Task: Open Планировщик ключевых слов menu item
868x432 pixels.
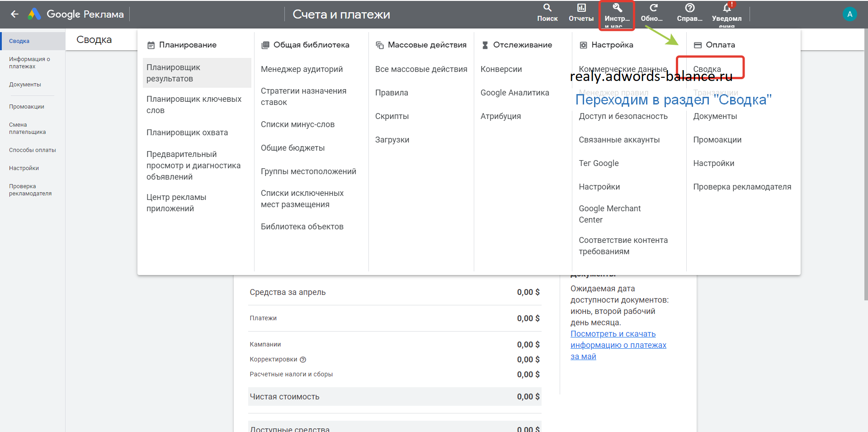Action: (193, 104)
